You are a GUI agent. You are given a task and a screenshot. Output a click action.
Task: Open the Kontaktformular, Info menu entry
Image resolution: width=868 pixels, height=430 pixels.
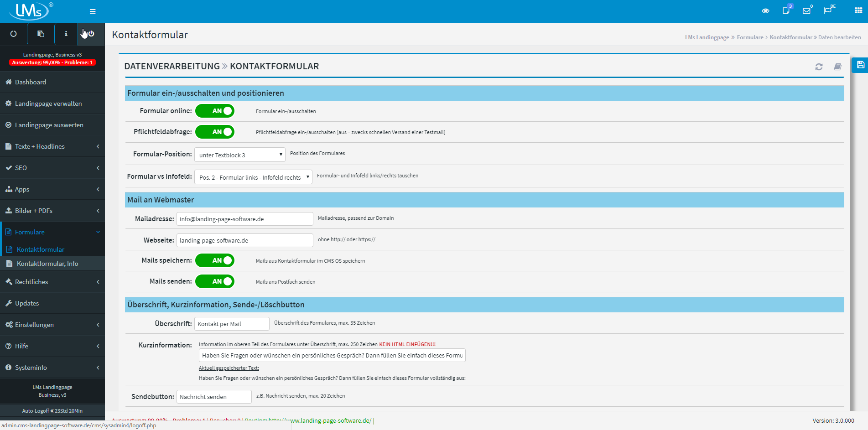47,264
